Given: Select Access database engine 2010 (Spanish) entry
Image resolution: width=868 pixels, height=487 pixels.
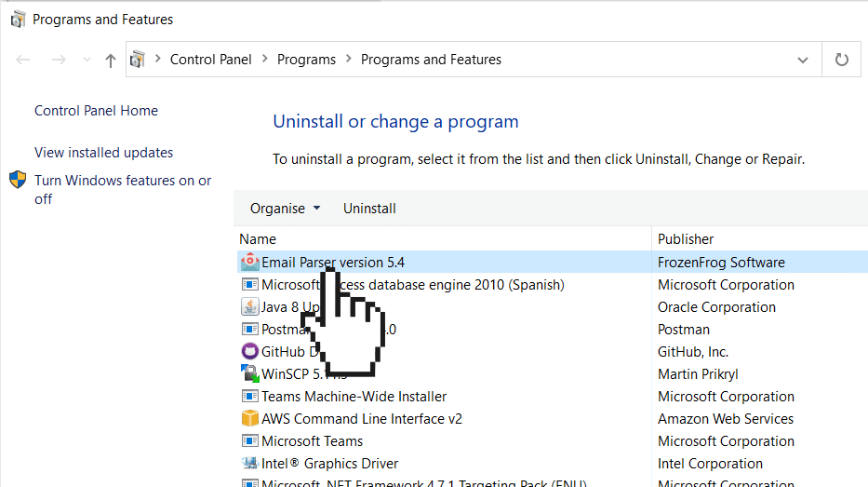Looking at the screenshot, I should coord(413,285).
